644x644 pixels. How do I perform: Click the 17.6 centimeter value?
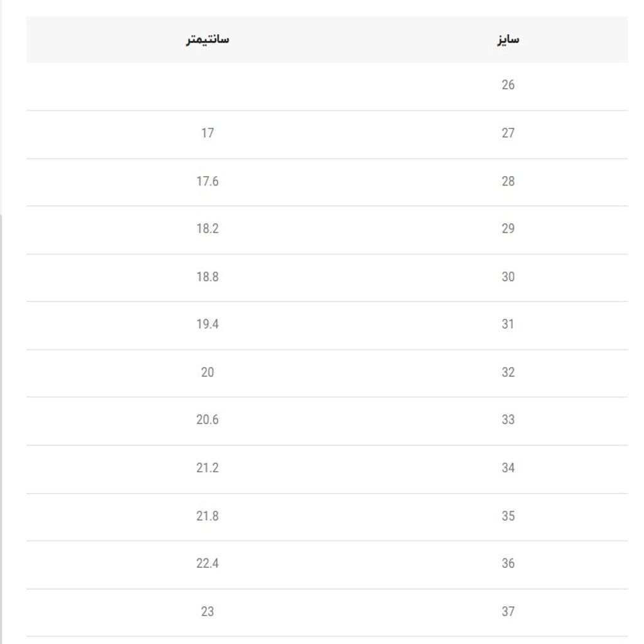(208, 181)
